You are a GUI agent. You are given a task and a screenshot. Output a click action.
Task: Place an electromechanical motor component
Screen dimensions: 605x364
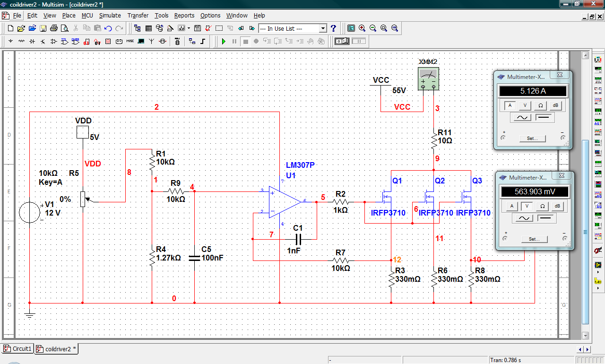(x=163, y=42)
